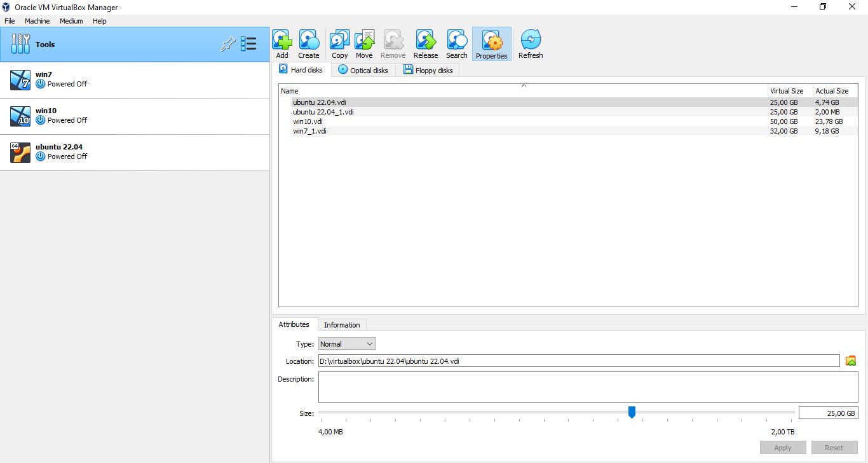Sort by the Virtual Size column header
Screen dimensions: 868x463
(790, 91)
